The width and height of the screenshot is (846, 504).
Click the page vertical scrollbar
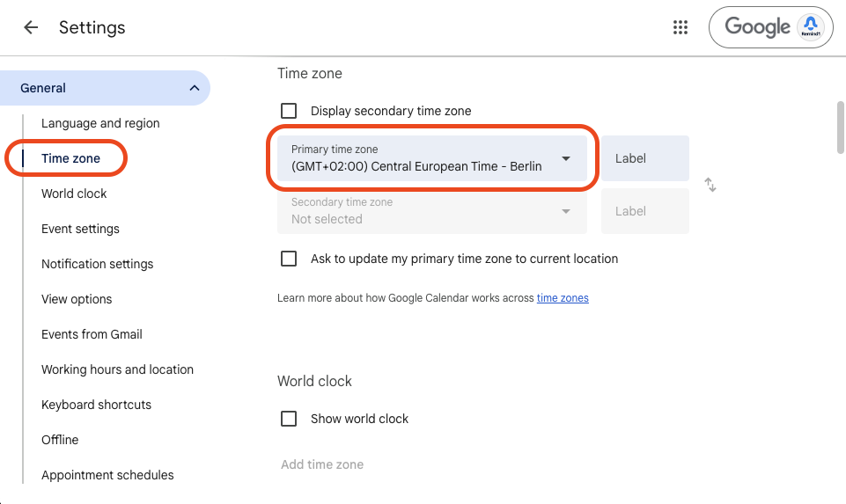(841, 128)
